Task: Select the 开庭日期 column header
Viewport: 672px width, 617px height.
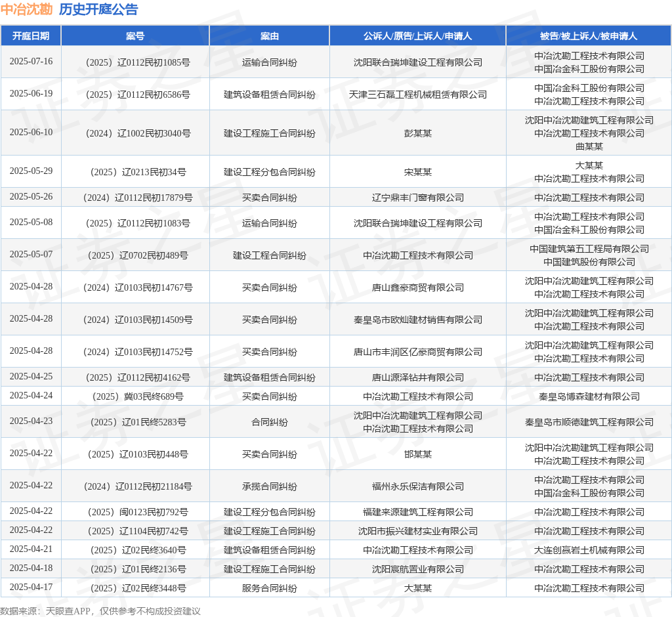Action: pyautogui.click(x=31, y=36)
